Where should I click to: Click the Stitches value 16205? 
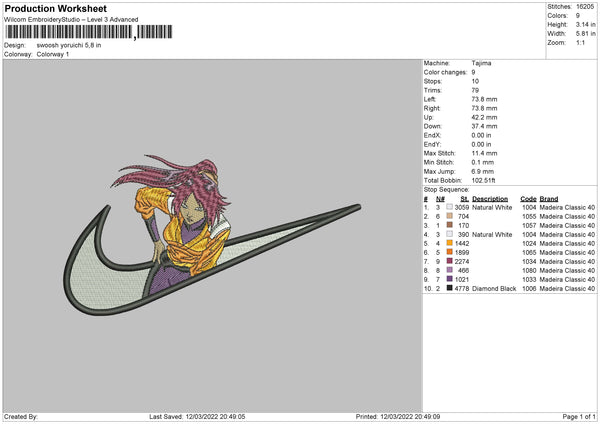(585, 7)
